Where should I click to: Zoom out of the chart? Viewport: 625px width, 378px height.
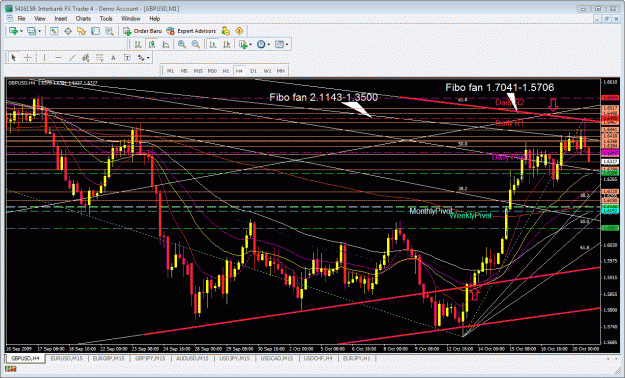196,45
